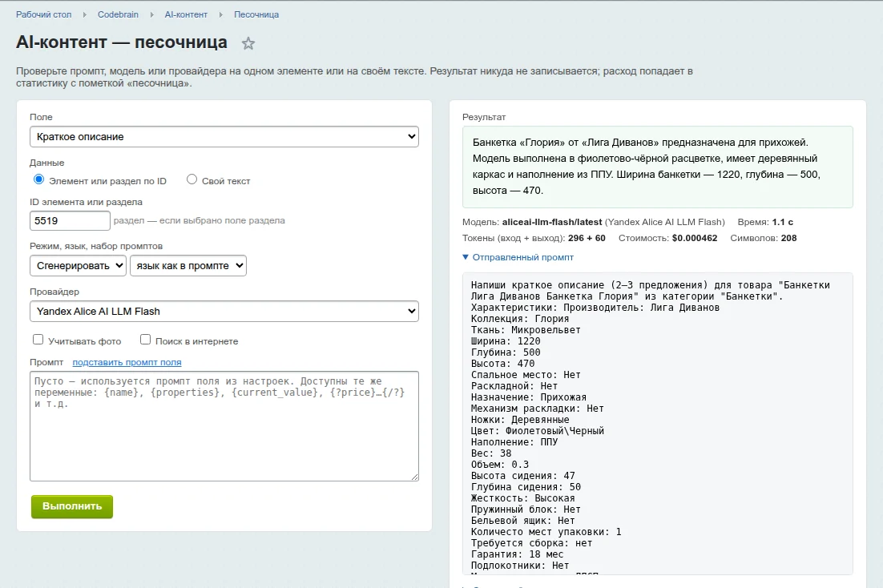Screen dimensions: 883x588
Task: Go to Рабочий стол breadcrumb
Action: click(44, 14)
